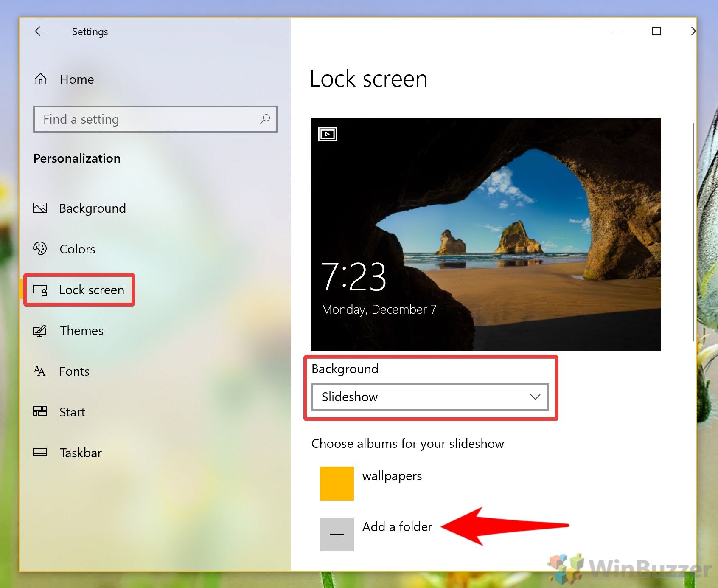Click the Lock screen monitor icon
Viewport: 718px width, 588px height.
pos(40,290)
